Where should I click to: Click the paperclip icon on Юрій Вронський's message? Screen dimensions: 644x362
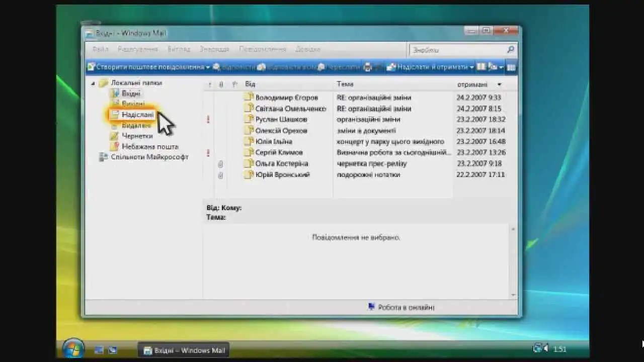click(x=220, y=175)
